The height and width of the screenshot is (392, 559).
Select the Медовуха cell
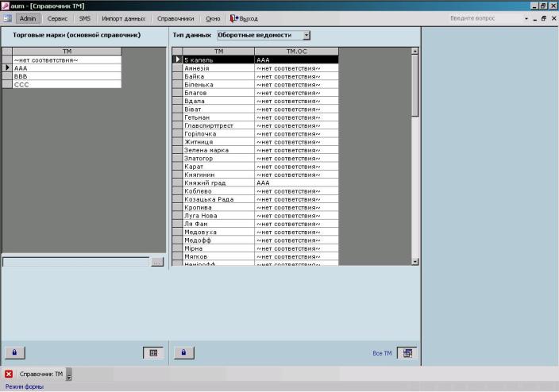pyautogui.click(x=218, y=232)
